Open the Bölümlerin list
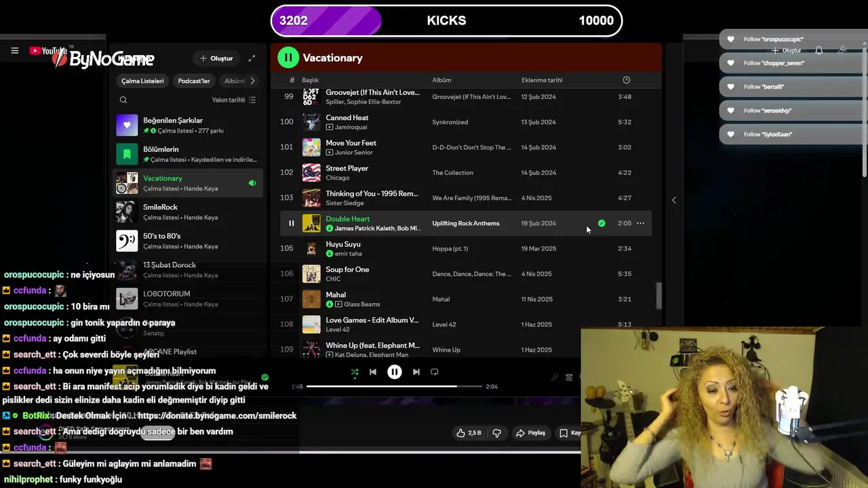This screenshot has width=868, height=488. pyautogui.click(x=188, y=154)
